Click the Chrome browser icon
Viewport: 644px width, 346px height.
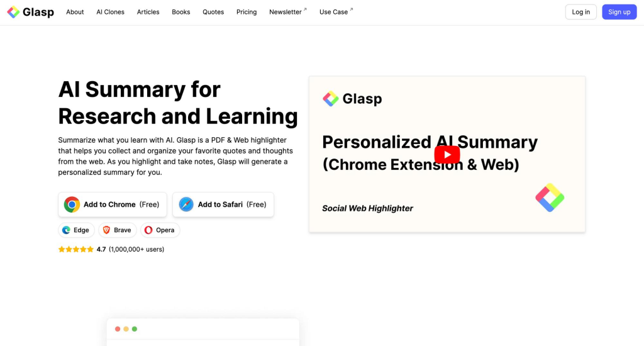tap(72, 204)
